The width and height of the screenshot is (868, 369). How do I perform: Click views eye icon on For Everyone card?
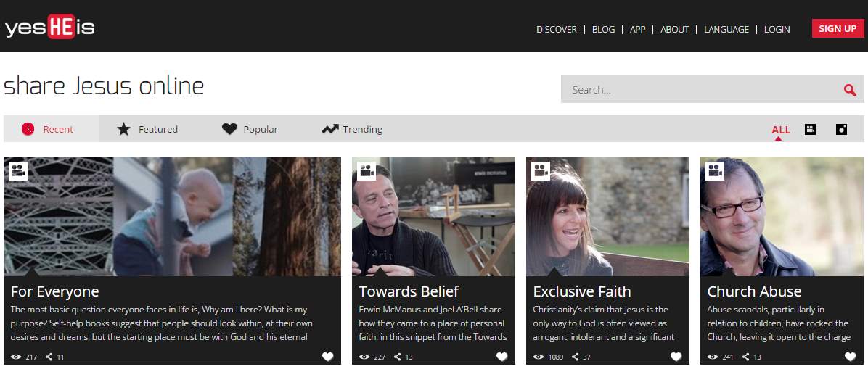[16, 357]
